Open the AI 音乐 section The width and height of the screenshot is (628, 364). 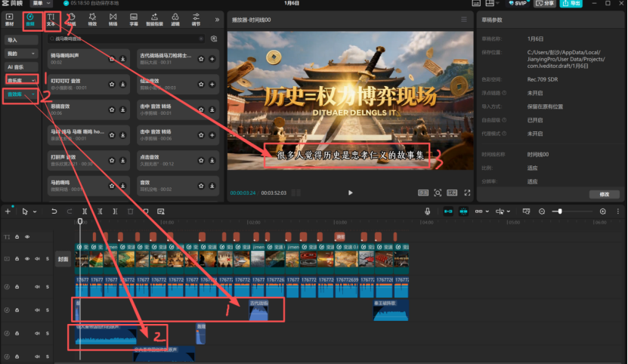point(21,67)
